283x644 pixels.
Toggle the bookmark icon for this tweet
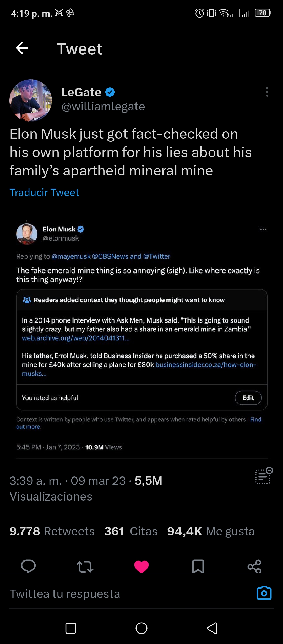tap(198, 566)
